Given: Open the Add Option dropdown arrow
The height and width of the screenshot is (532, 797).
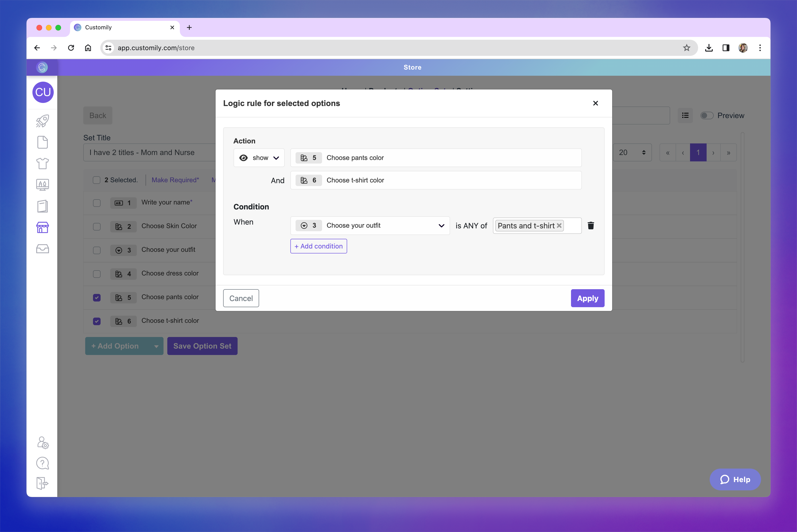Looking at the screenshot, I should (156, 346).
